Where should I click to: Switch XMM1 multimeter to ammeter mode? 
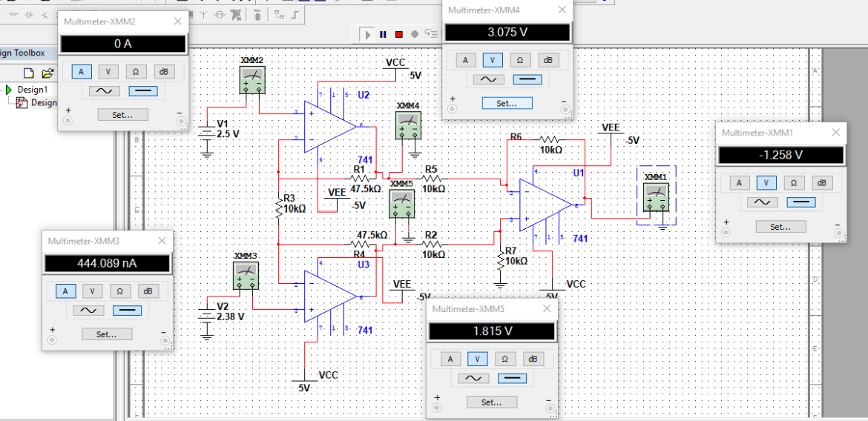coord(739,182)
